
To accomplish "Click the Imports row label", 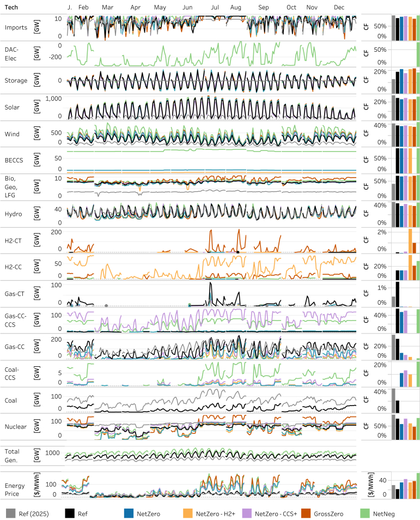I will pyautogui.click(x=16, y=27).
